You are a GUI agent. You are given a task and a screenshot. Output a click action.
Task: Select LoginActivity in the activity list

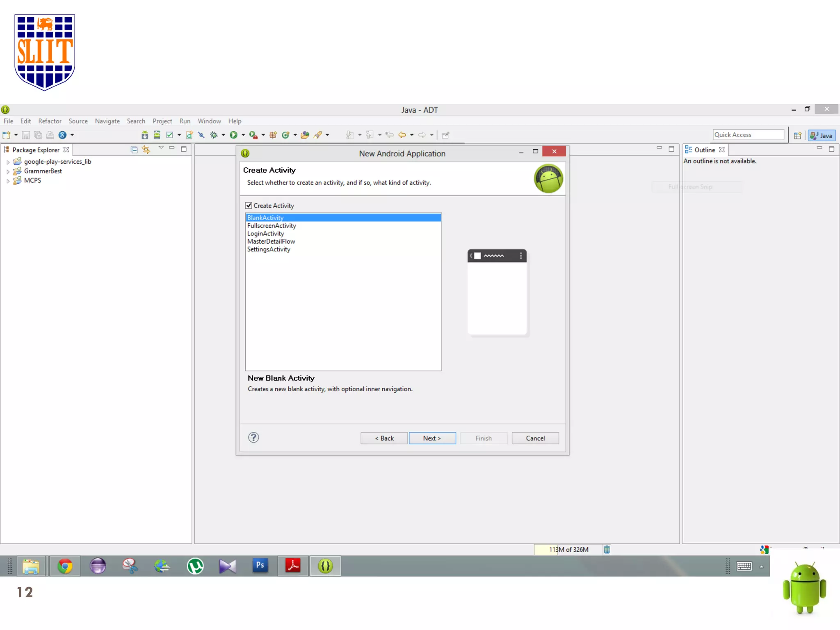click(265, 233)
